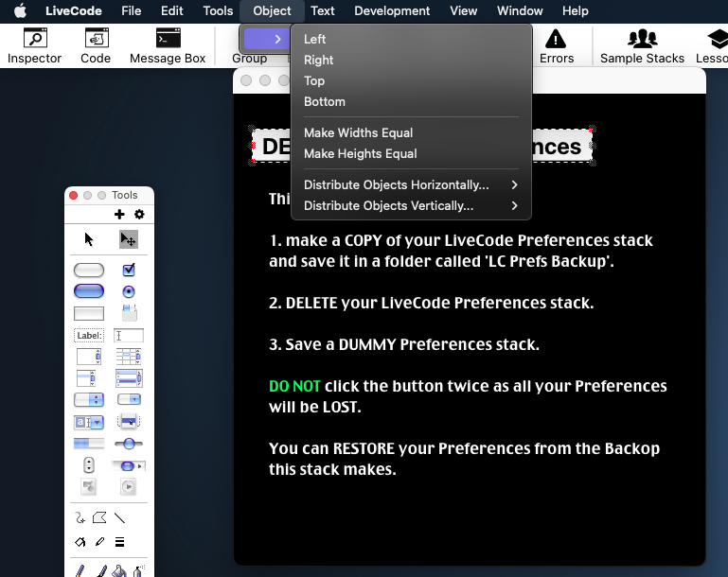728x577 pixels.
Task: Select the freehand curve graphic tool
Action: 80,517
